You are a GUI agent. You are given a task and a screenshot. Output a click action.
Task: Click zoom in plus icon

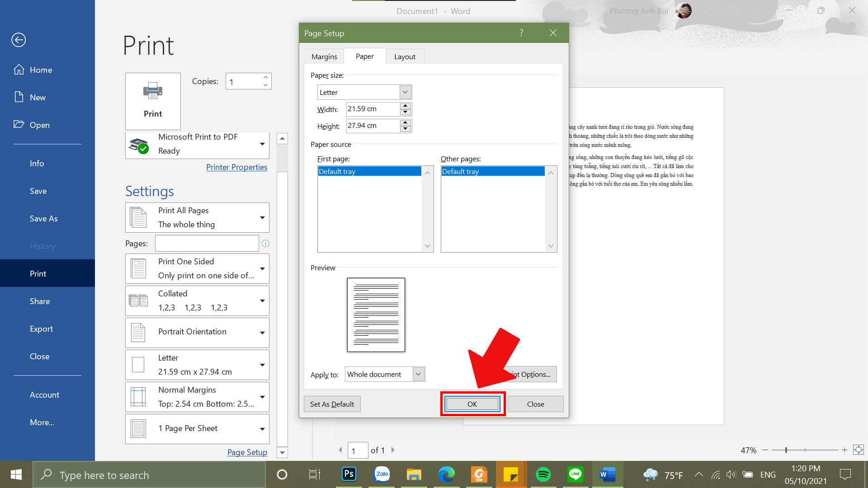844,450
